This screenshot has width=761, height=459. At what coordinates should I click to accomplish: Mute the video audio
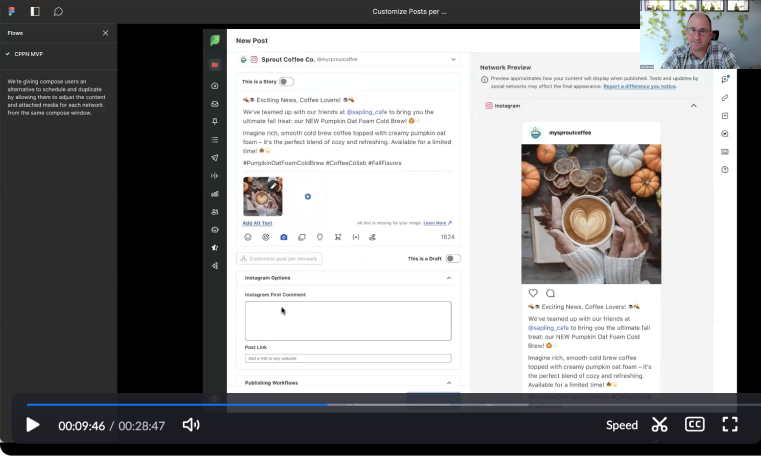coord(190,425)
